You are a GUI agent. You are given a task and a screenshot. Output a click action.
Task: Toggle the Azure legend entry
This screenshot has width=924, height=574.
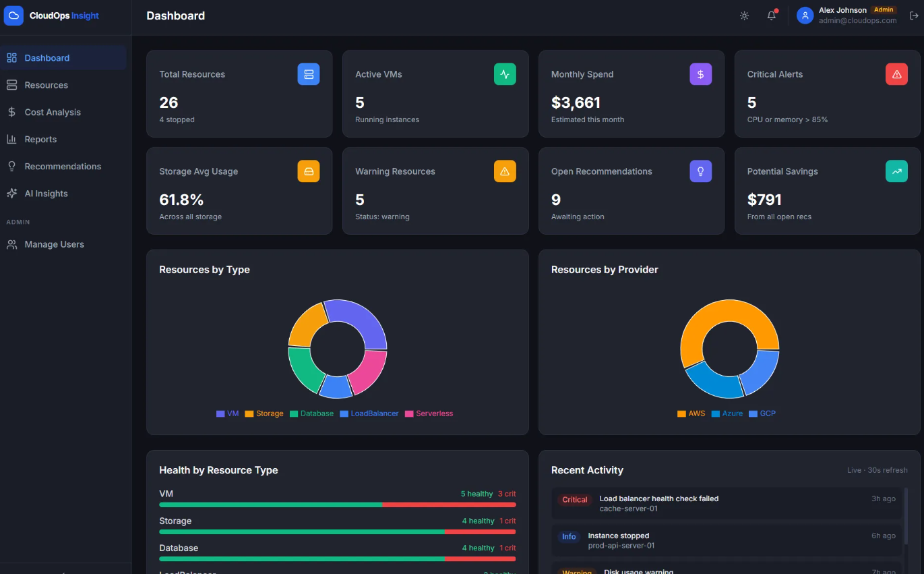pyautogui.click(x=727, y=413)
